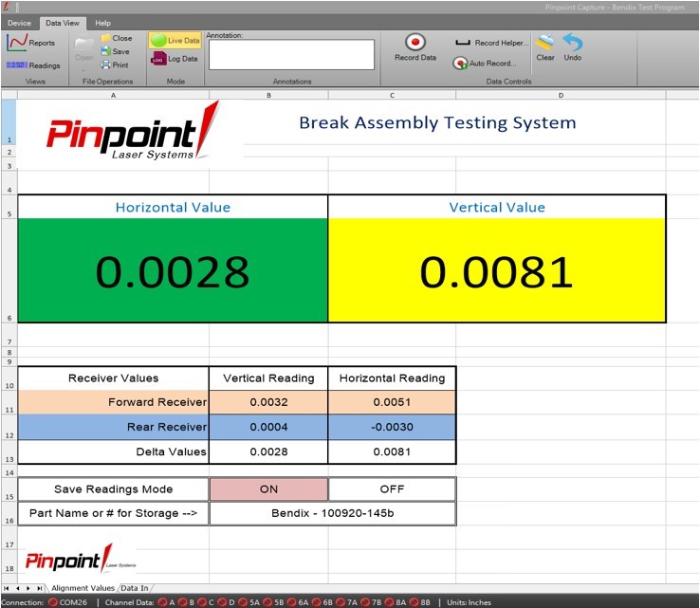Image resolution: width=700 pixels, height=608 pixels.
Task: Click the Rear Receiver row label
Action: [114, 427]
